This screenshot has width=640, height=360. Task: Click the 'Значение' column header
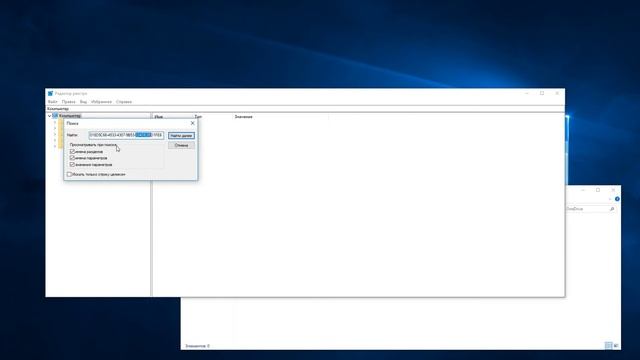243,117
